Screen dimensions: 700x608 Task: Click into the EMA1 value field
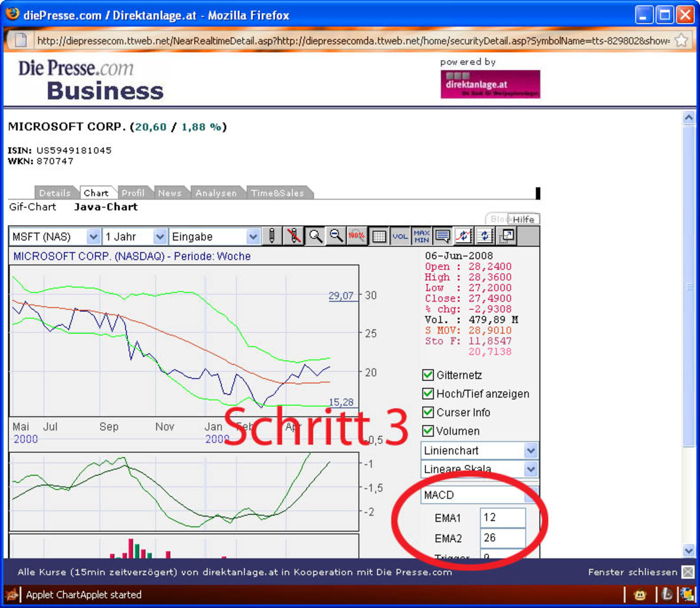tap(502, 518)
